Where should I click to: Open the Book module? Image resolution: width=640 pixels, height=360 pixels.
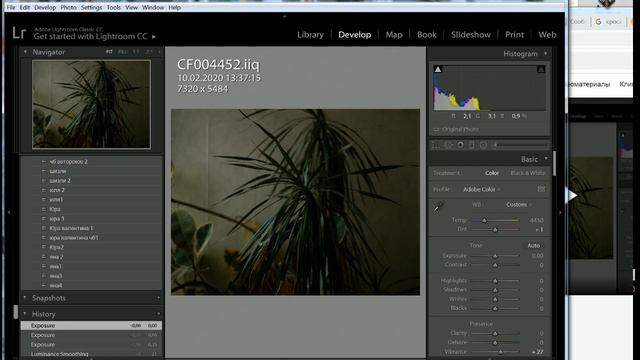click(427, 35)
